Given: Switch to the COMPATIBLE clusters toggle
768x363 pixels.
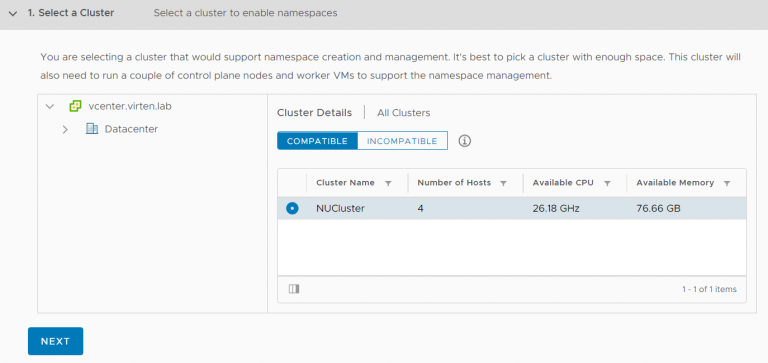Looking at the screenshot, I should tap(317, 141).
